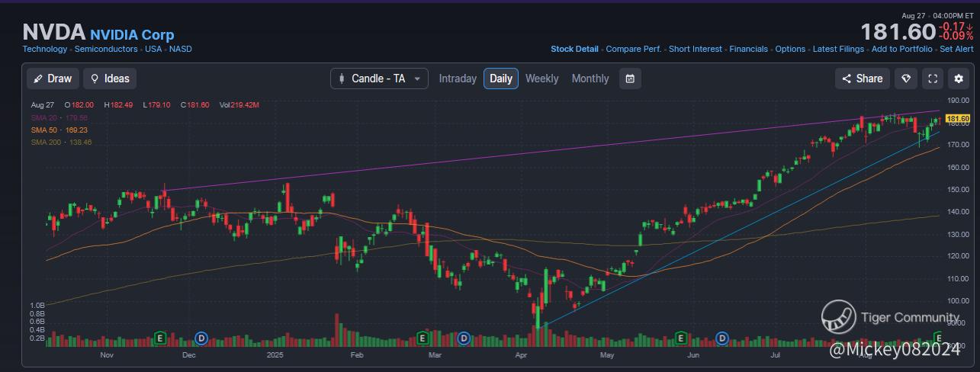Screen dimensions: 980x372
Task: Open the Draw tools
Action: [x=53, y=79]
